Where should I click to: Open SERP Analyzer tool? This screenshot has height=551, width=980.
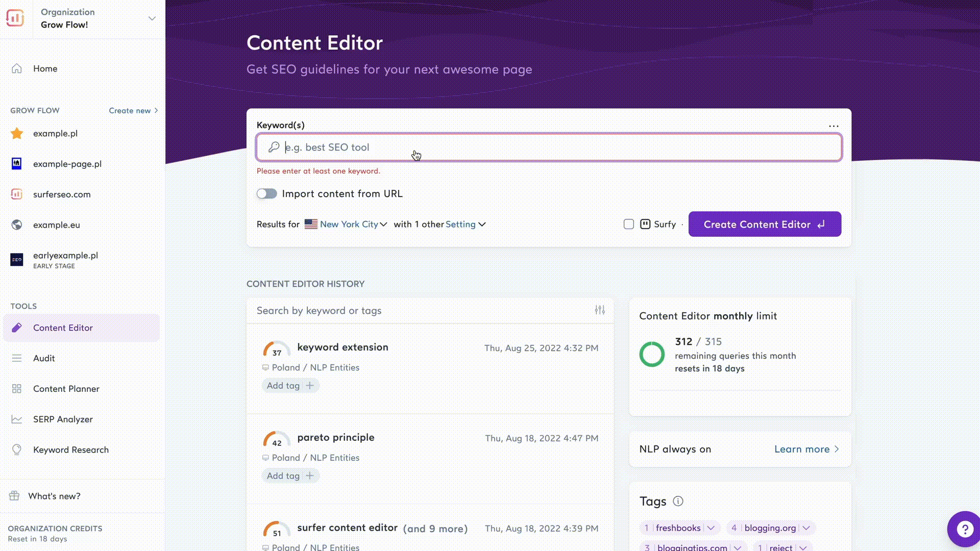pos(63,419)
